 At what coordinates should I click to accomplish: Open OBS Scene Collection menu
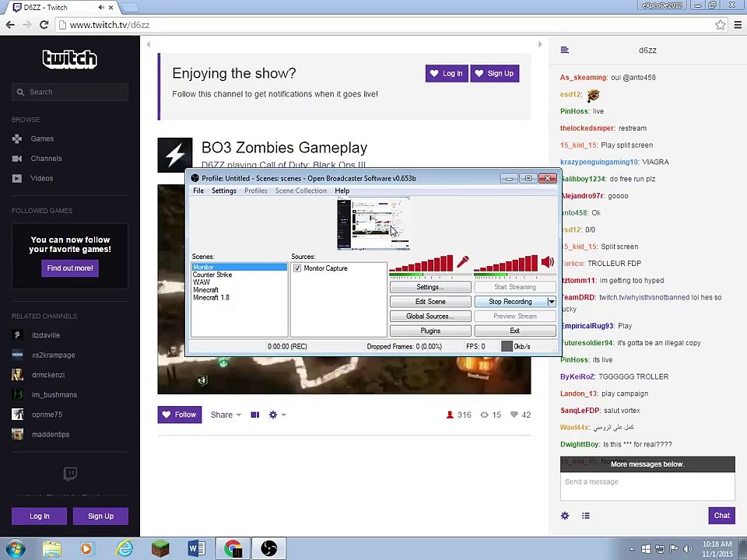tap(301, 191)
